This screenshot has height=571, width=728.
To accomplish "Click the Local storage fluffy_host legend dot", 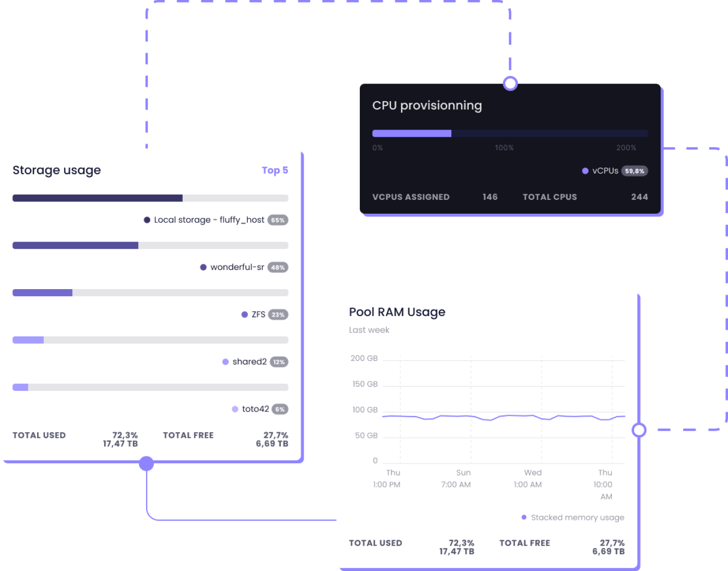I will [x=147, y=220].
